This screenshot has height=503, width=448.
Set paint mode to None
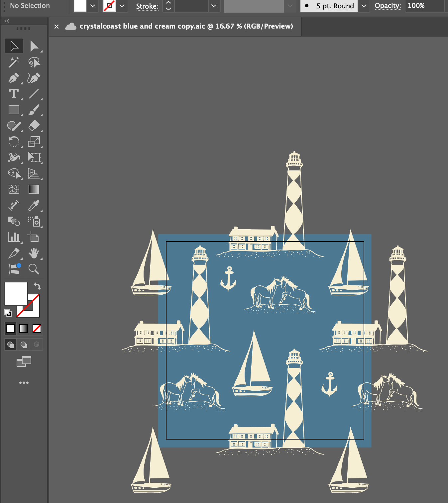point(37,329)
